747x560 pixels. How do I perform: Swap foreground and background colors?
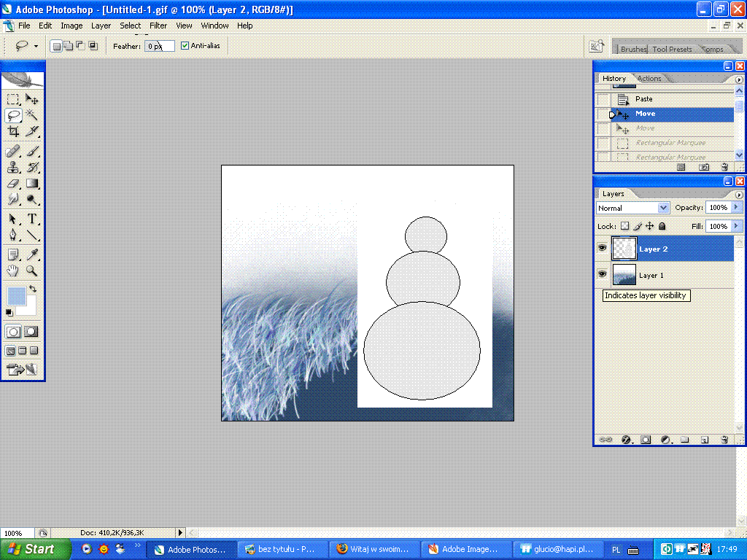pyautogui.click(x=33, y=289)
